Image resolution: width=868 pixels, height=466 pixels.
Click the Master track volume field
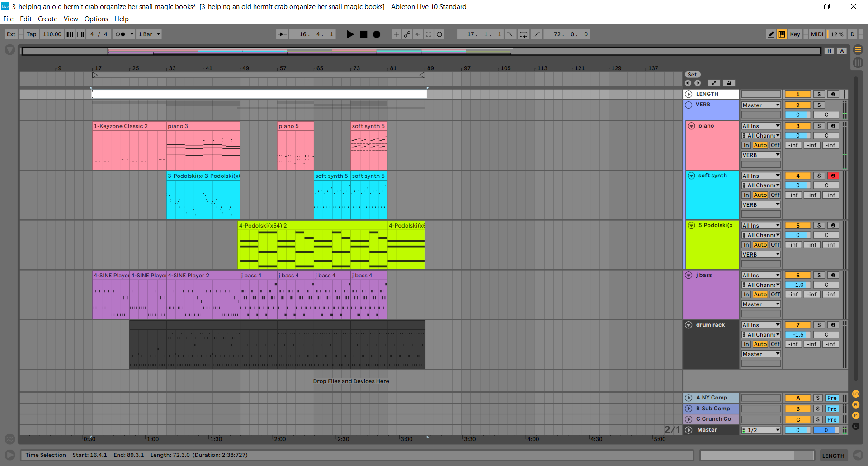click(x=798, y=430)
